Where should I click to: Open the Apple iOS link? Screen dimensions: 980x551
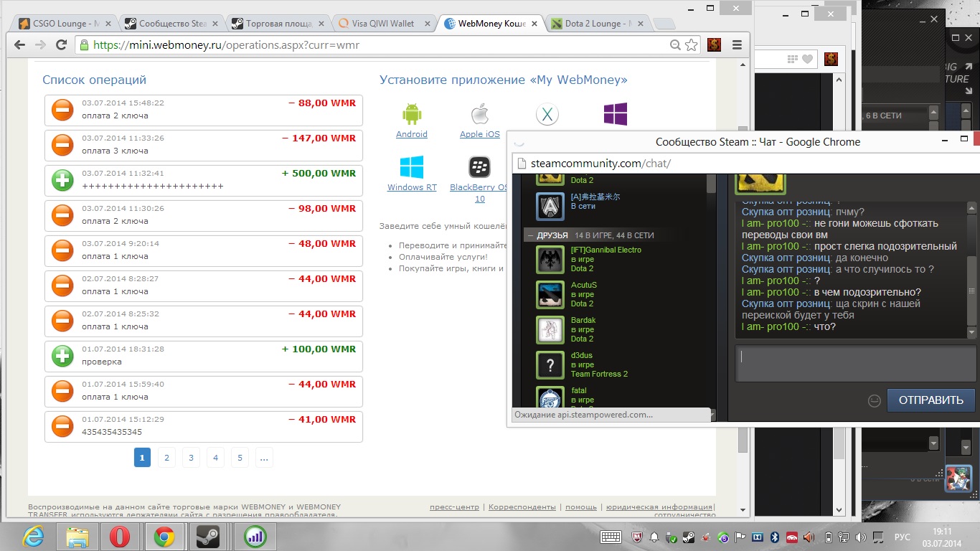point(480,134)
